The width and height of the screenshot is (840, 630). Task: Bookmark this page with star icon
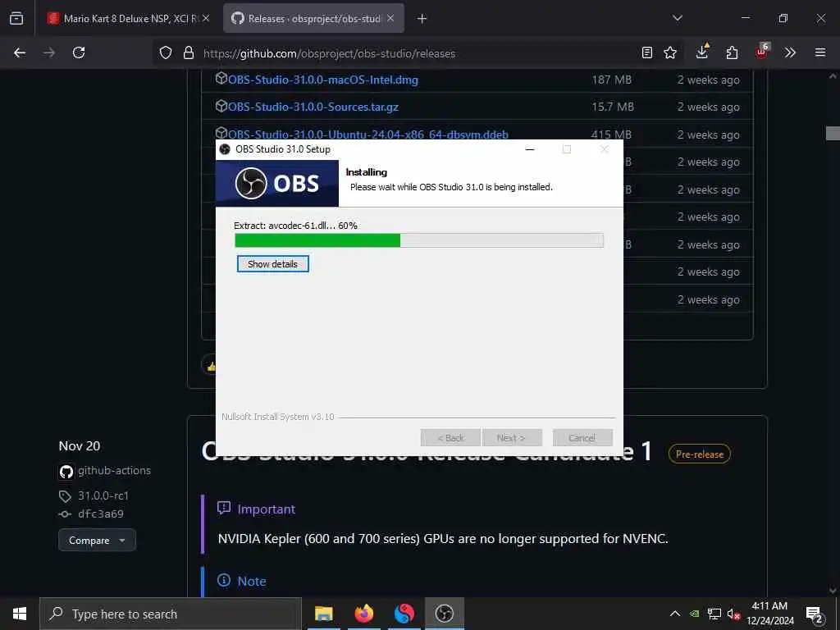pos(669,52)
